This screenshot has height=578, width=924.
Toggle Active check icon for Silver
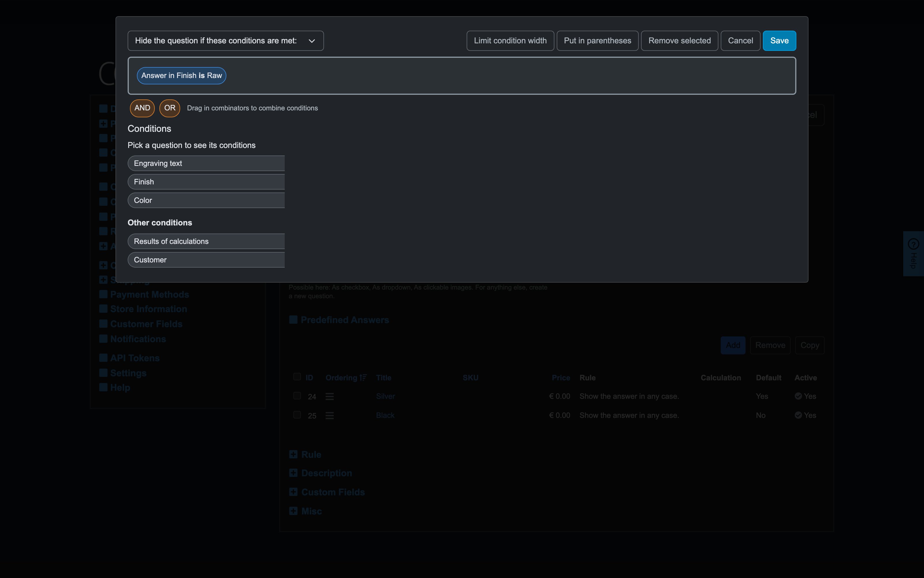pos(798,396)
